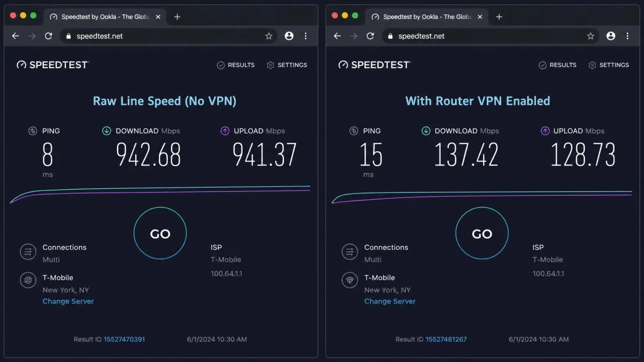Open profile avatar in right browser
Viewport: 644px width, 362px height.
coord(611,36)
